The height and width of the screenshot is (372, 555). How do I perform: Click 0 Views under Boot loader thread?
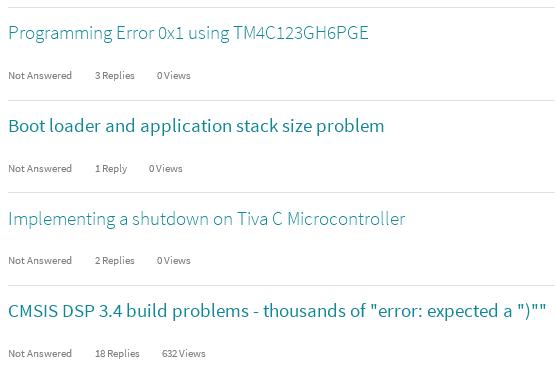pyautogui.click(x=166, y=168)
